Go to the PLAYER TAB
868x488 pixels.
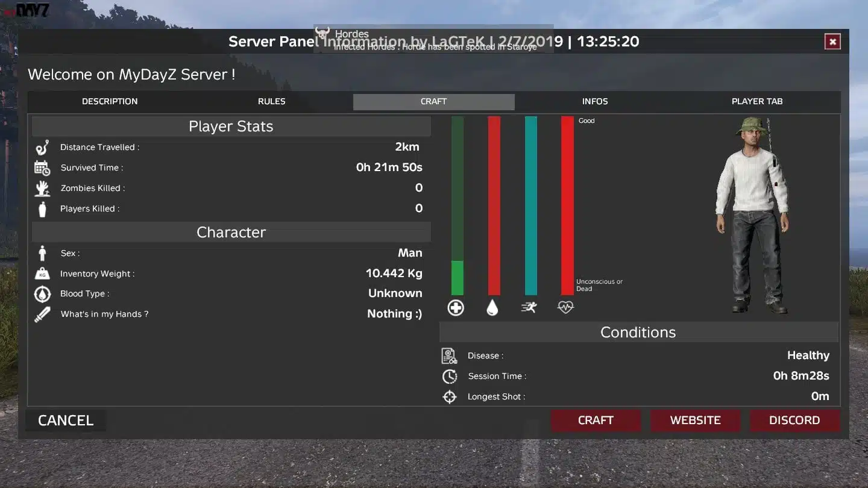[x=757, y=101]
